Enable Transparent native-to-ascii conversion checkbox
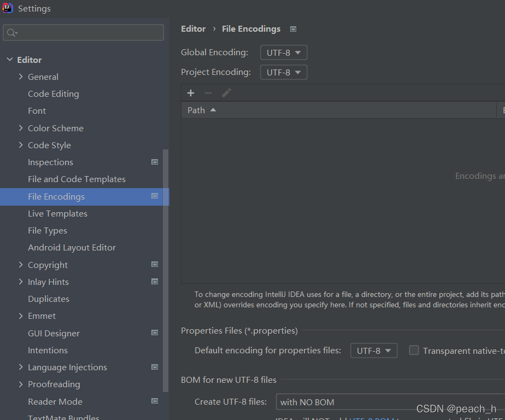 414,351
